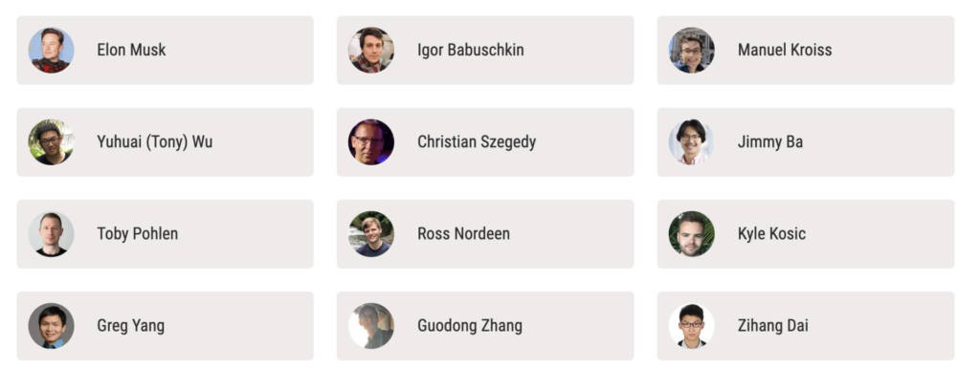
Task: Click the avatar beside Elon Musk's name
Action: pos(52,50)
